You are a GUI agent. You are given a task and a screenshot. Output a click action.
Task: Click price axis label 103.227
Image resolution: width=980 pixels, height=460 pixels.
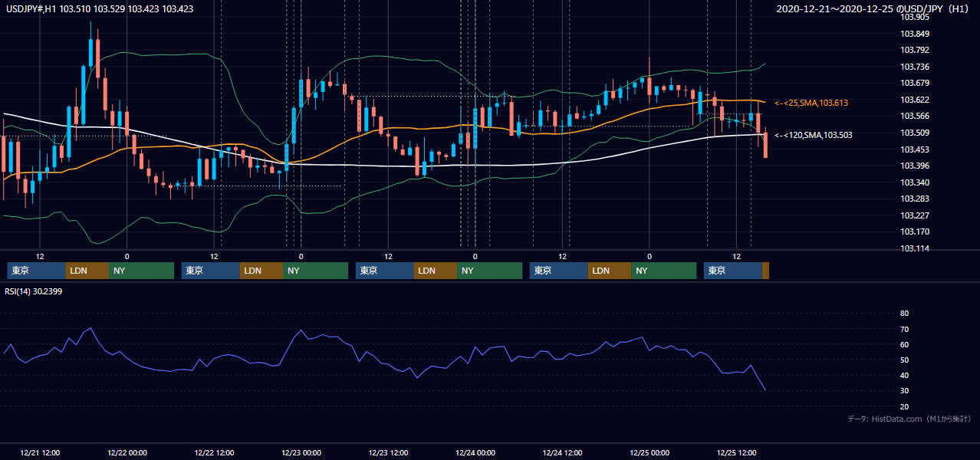915,215
